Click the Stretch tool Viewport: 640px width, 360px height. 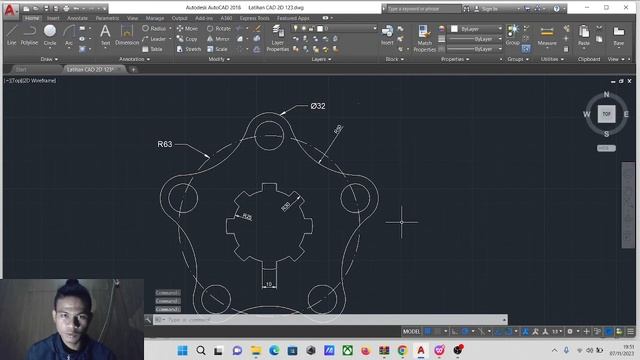tap(189, 49)
